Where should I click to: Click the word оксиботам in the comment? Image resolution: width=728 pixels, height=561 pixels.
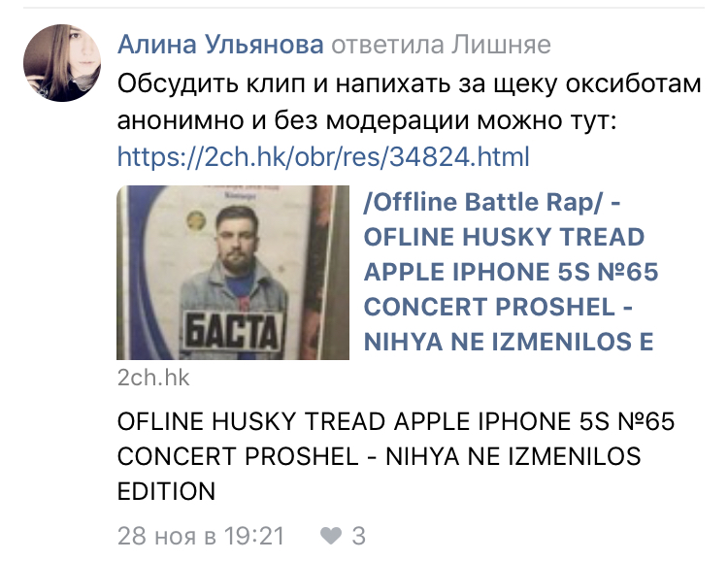[633, 84]
